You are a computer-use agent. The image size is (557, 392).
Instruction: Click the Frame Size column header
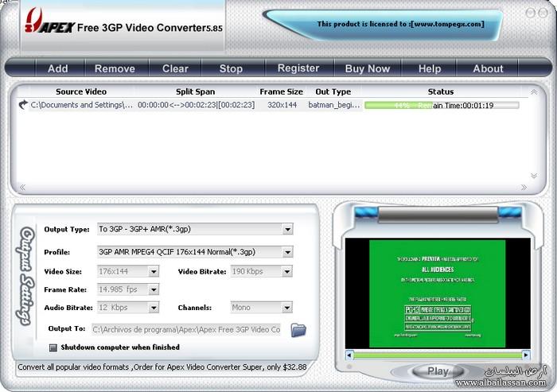coord(282,91)
